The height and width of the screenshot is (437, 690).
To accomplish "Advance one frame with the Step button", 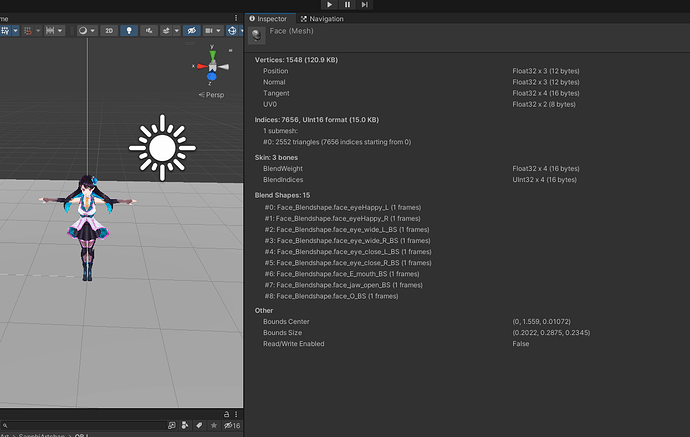I will point(364,4).
